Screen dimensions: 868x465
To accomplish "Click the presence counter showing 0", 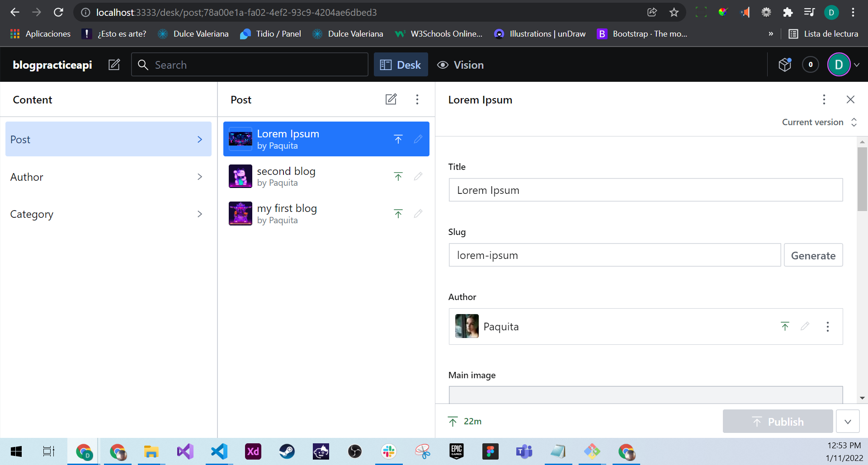I will (811, 65).
